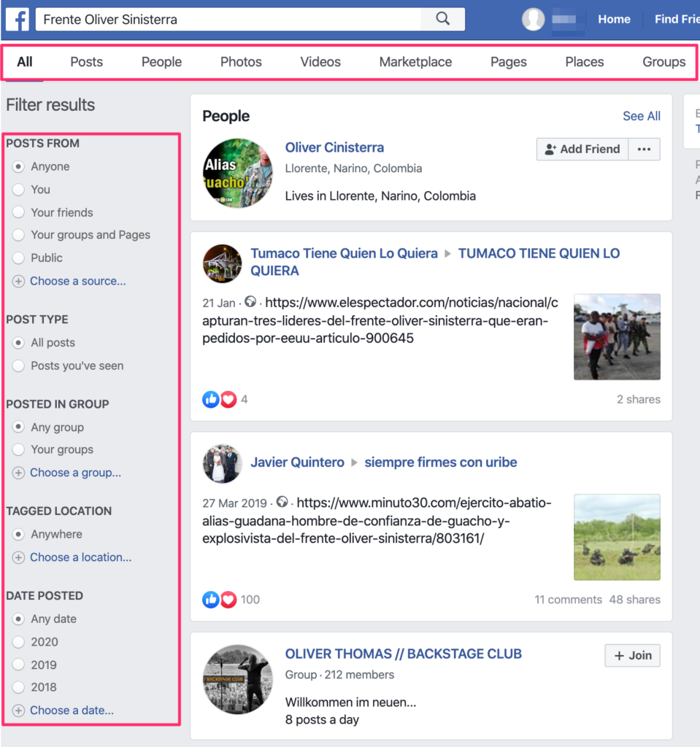Click the like reaction icon on 21 Jan post
Viewport: 700px width, 747px height.
tap(210, 399)
